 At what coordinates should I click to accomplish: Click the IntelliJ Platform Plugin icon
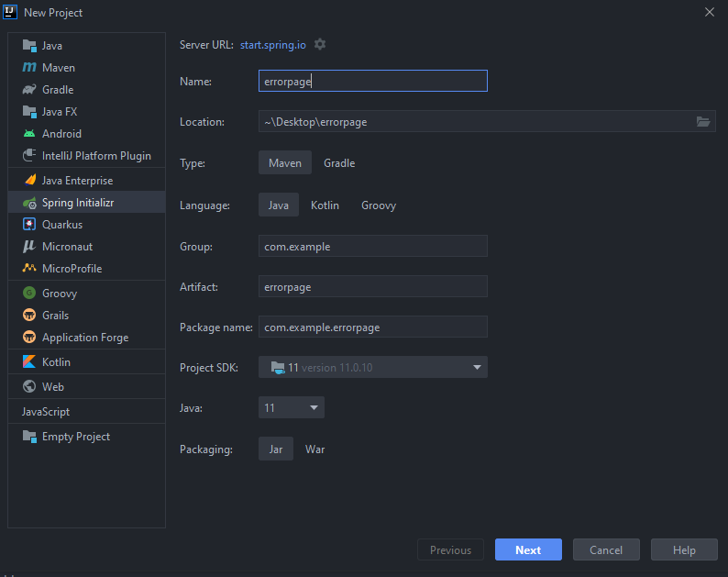click(29, 155)
